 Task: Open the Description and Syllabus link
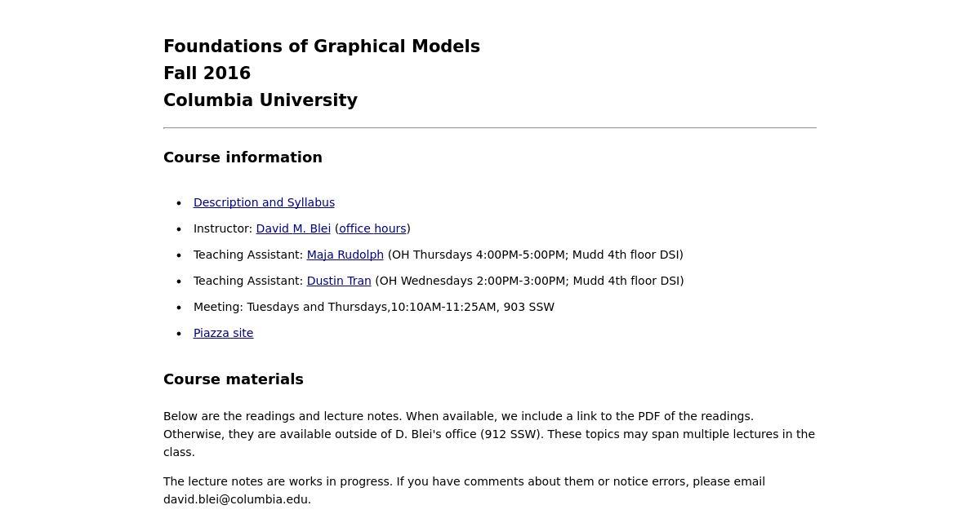[x=264, y=202]
